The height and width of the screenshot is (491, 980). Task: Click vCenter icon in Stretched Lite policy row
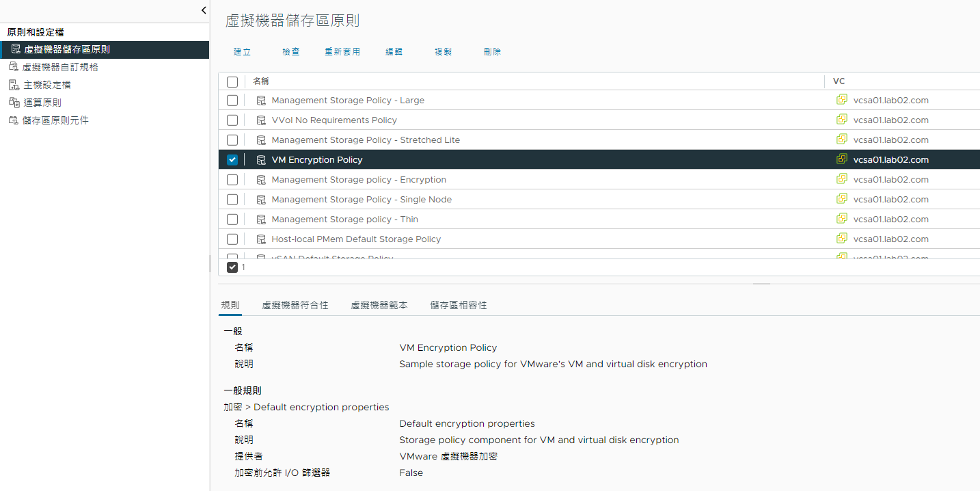[842, 140]
